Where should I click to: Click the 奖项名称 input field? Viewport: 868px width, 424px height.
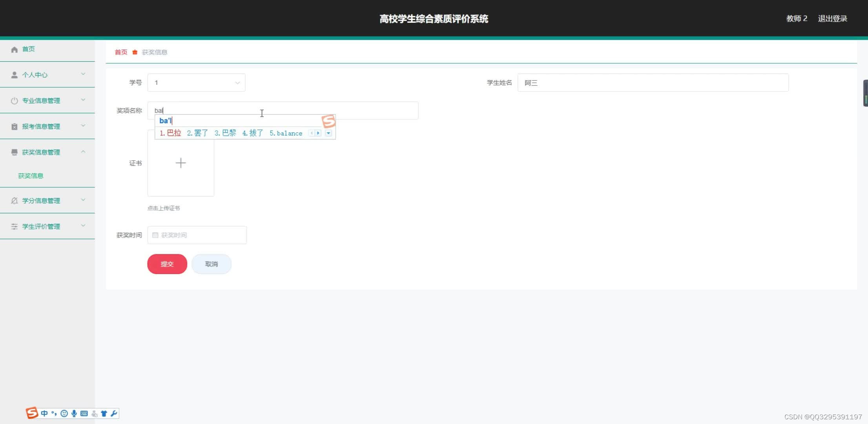(x=283, y=111)
